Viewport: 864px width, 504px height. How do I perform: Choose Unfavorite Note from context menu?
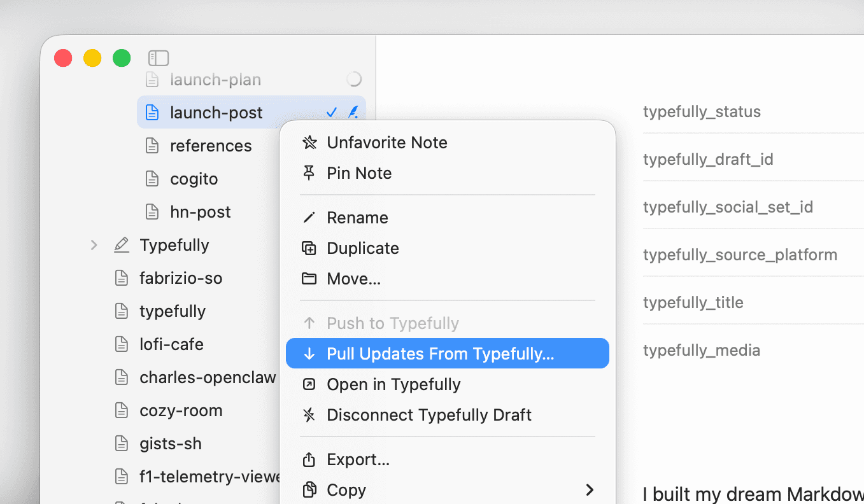(448, 143)
